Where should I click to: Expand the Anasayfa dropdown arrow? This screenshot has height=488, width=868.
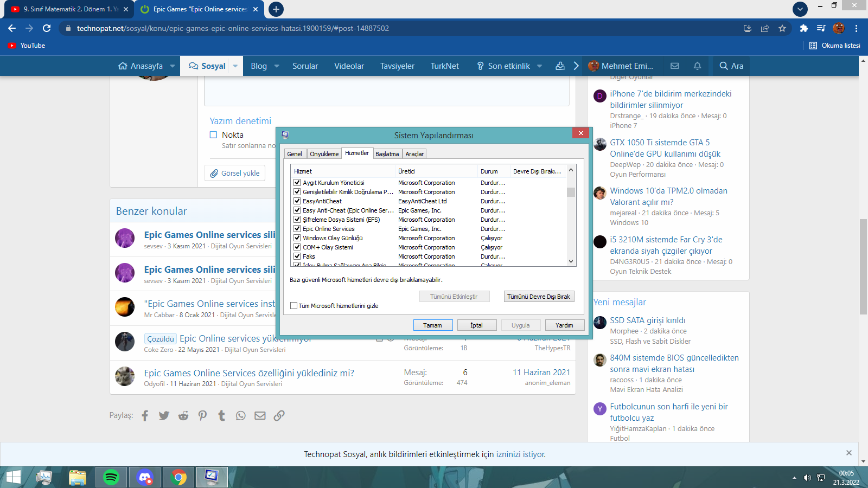point(173,66)
